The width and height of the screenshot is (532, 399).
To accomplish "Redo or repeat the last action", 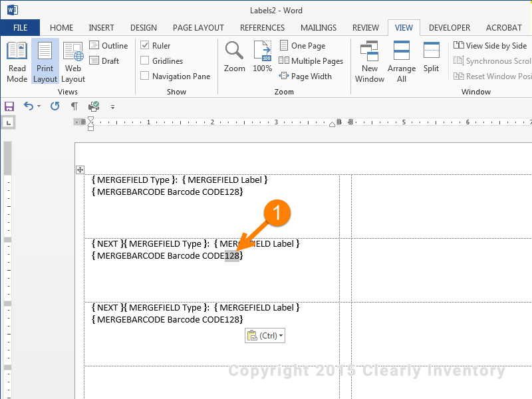I will (55, 106).
